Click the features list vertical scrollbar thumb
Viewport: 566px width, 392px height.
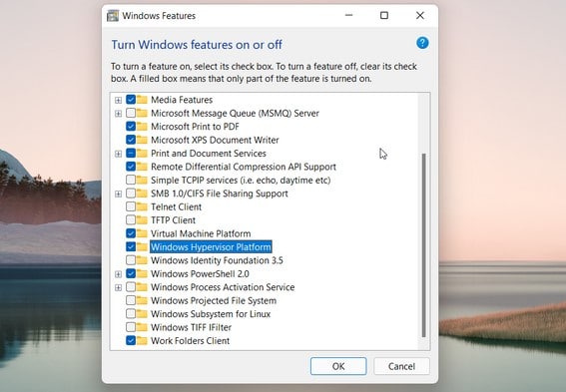point(424,245)
